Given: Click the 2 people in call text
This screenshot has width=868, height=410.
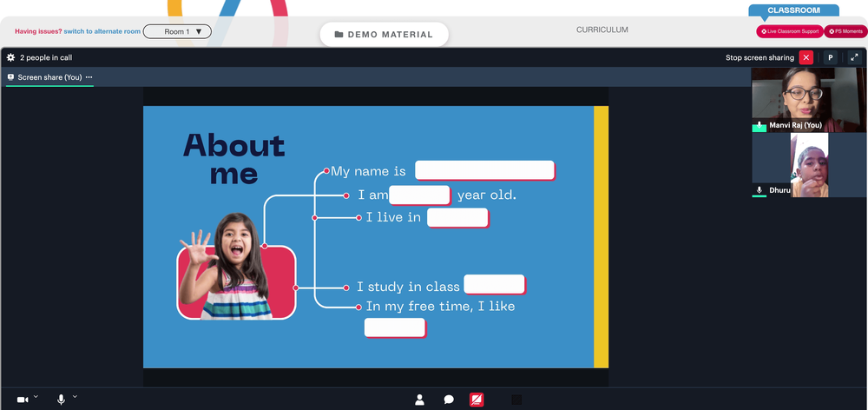Looking at the screenshot, I should click(46, 57).
